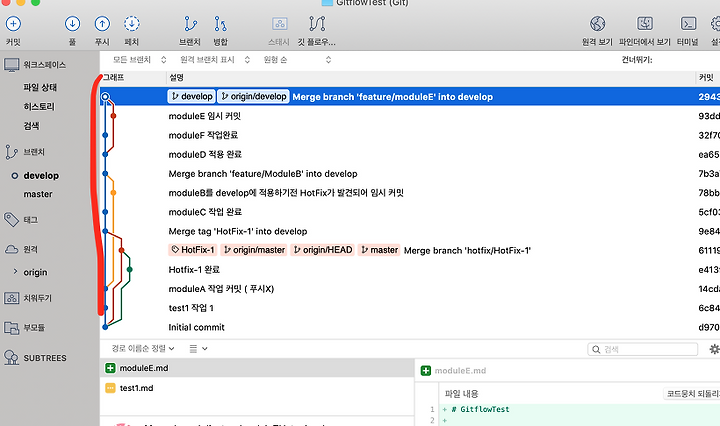Image resolution: width=720 pixels, height=426 pixels.
Task: Click the yellow modified icon beside test1.md
Action: click(x=110, y=388)
